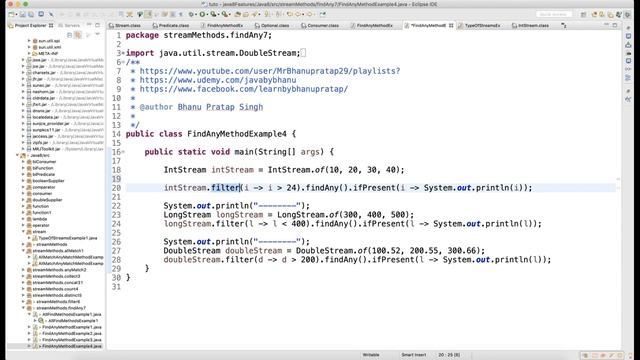Select the MRJToolkit.jar library
Screen dimensions: 640x360
tap(46, 149)
